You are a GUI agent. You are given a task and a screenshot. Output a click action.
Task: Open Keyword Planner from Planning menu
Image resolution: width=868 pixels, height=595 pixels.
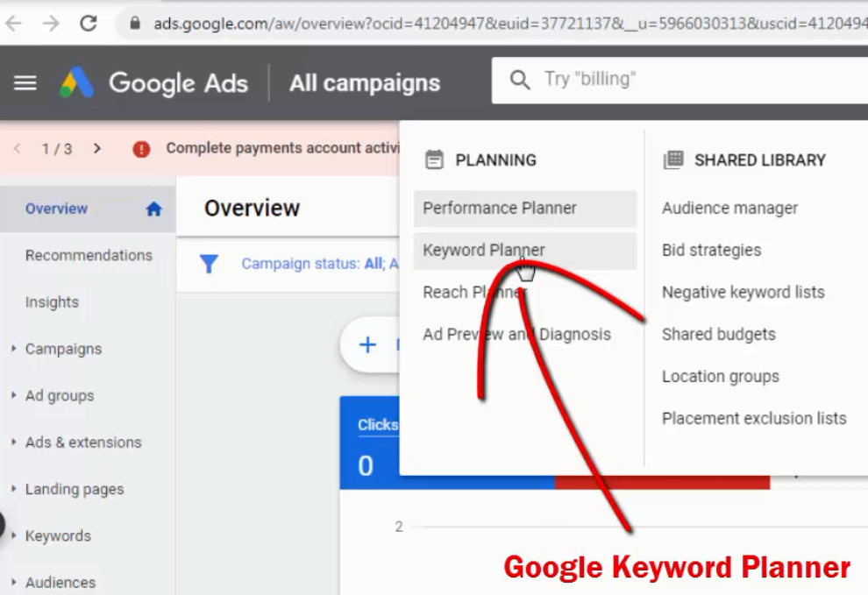pyautogui.click(x=484, y=251)
